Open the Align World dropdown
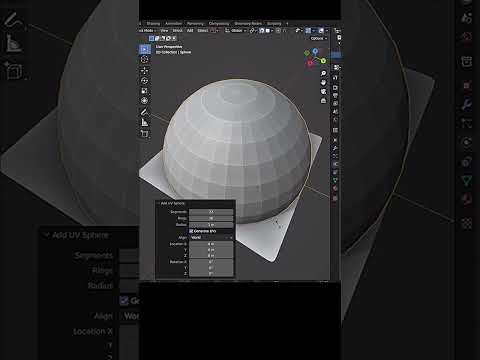 pyautogui.click(x=211, y=237)
